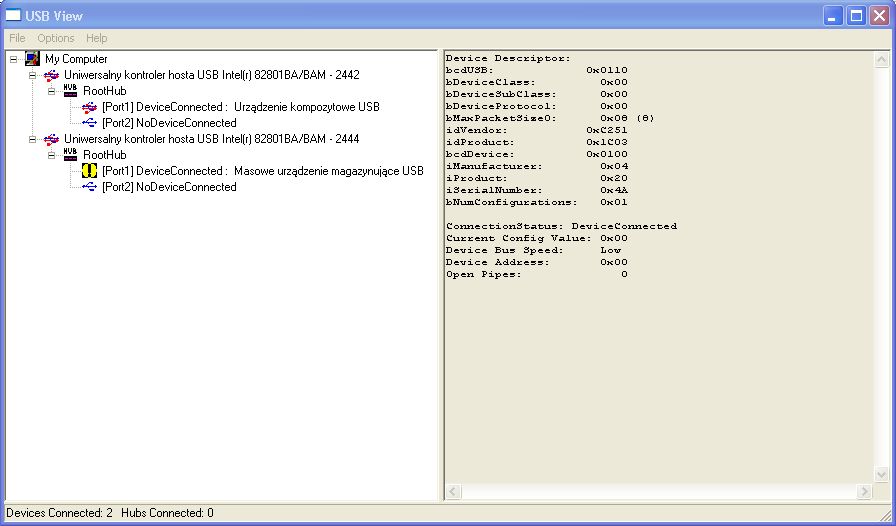This screenshot has width=896, height=526.
Task: Click the USB View title bar application icon
Action: 13,15
